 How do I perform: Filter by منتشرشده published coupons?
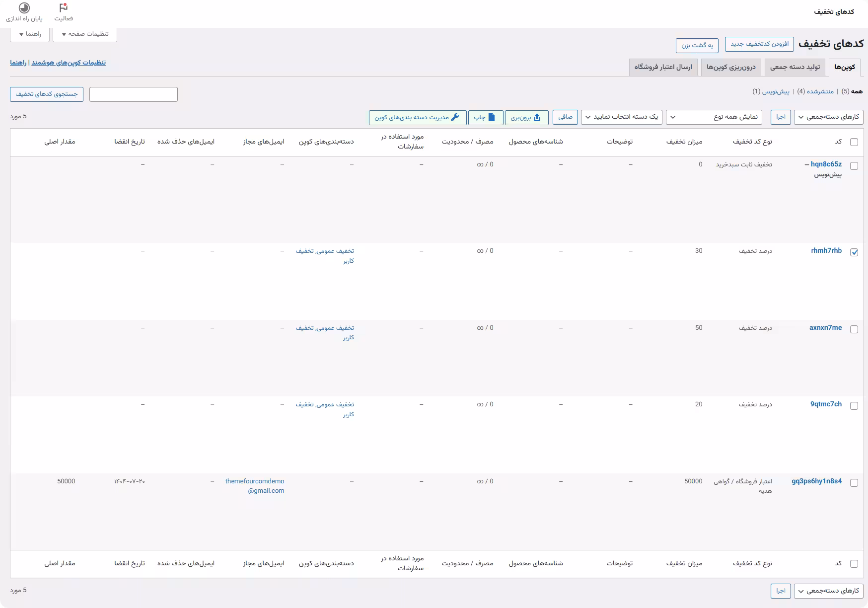click(x=820, y=91)
